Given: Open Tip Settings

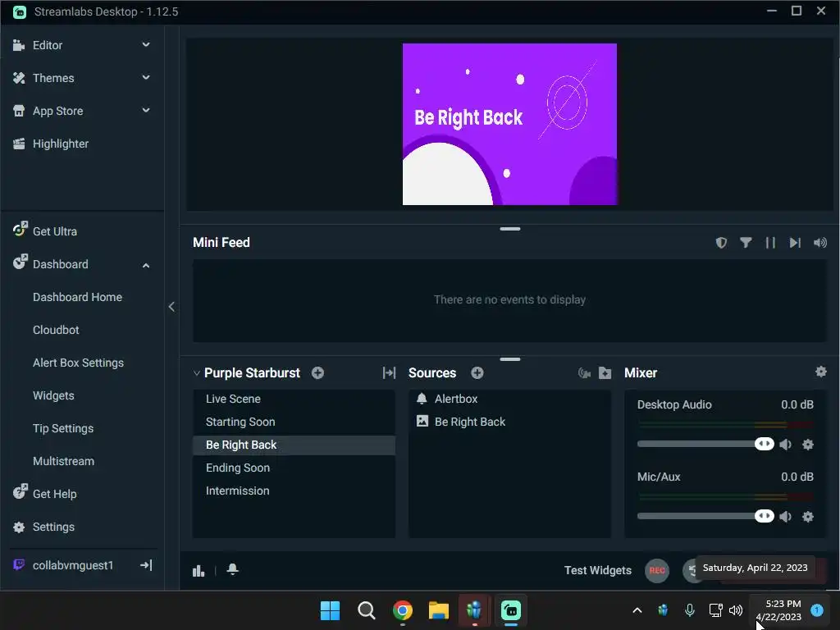Looking at the screenshot, I should 63,428.
